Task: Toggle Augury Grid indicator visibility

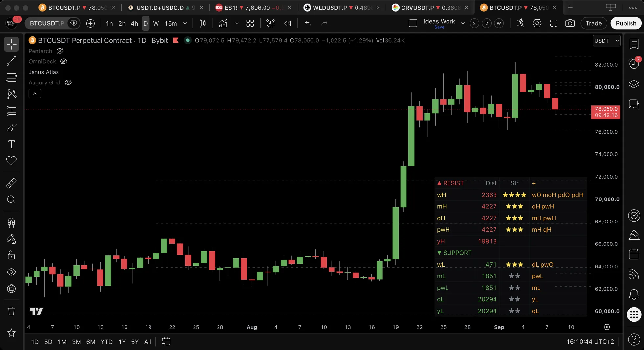Action: coord(68,82)
